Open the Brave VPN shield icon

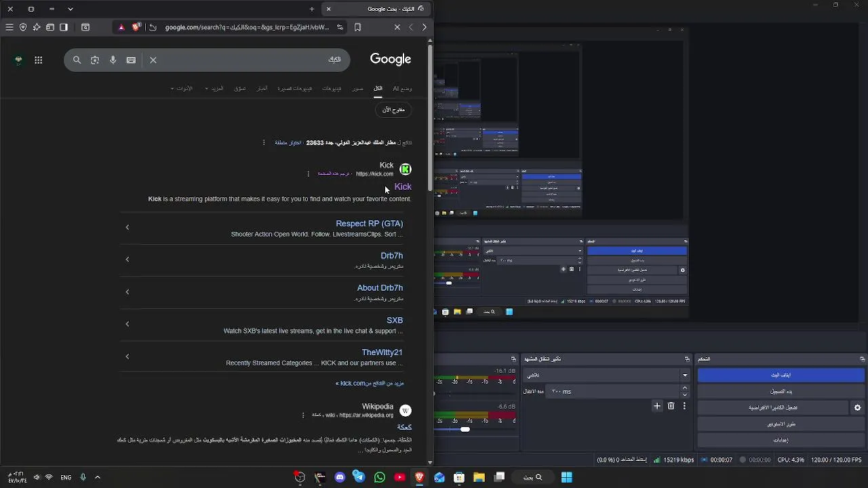(x=23, y=27)
